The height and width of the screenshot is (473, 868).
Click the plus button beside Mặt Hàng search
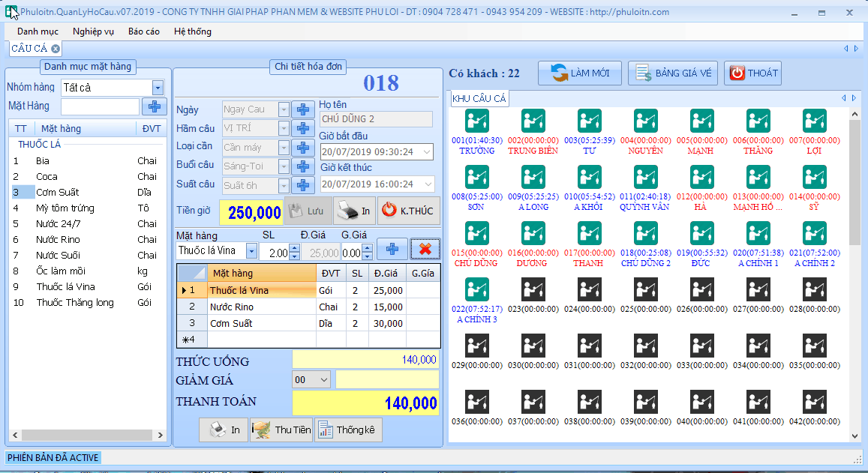[155, 106]
